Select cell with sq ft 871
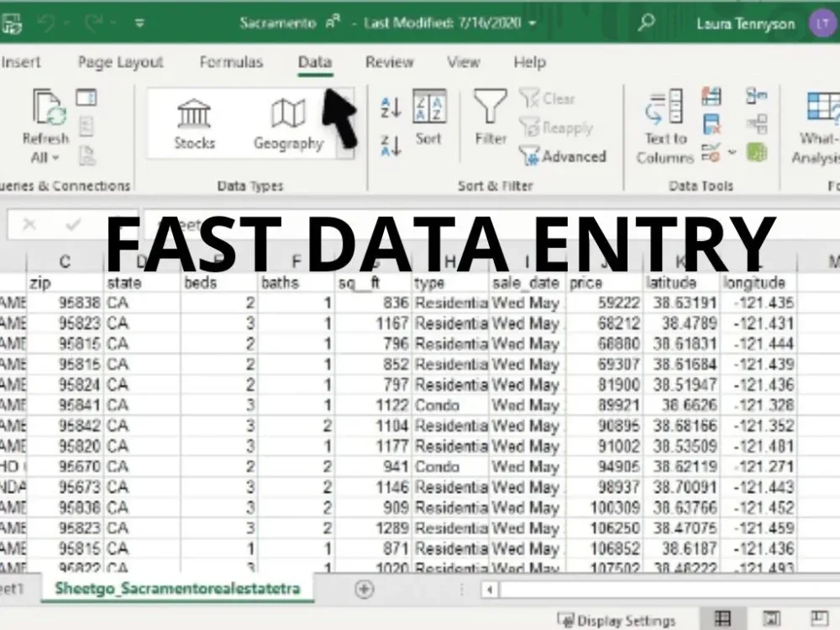 coord(374,549)
